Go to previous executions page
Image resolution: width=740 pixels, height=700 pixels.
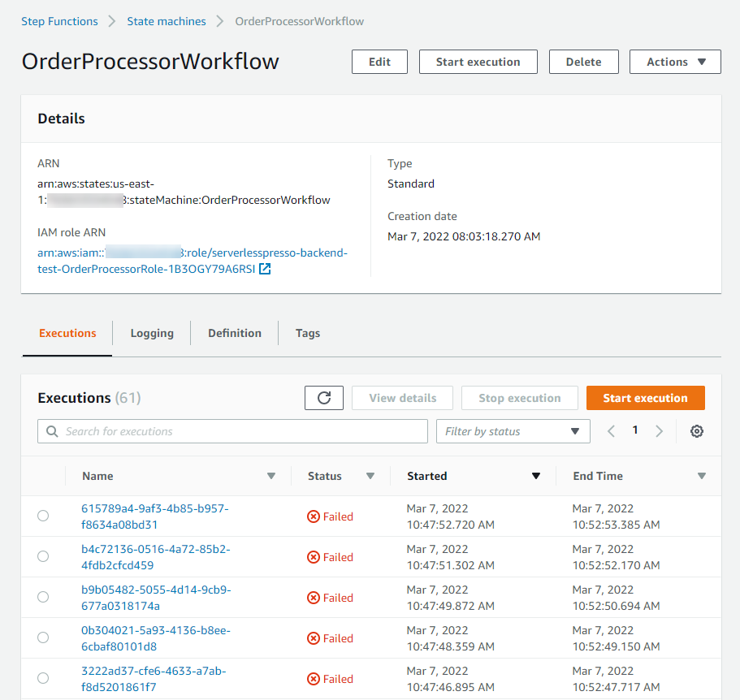click(x=611, y=431)
